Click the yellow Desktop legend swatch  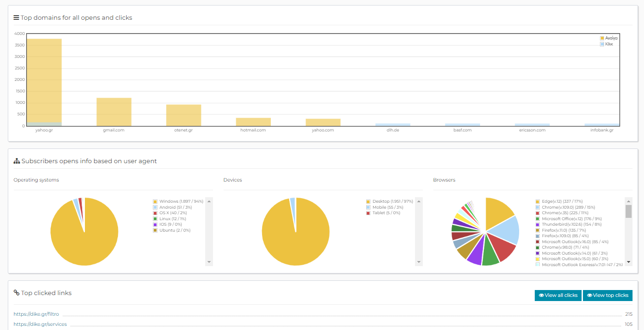(x=368, y=201)
